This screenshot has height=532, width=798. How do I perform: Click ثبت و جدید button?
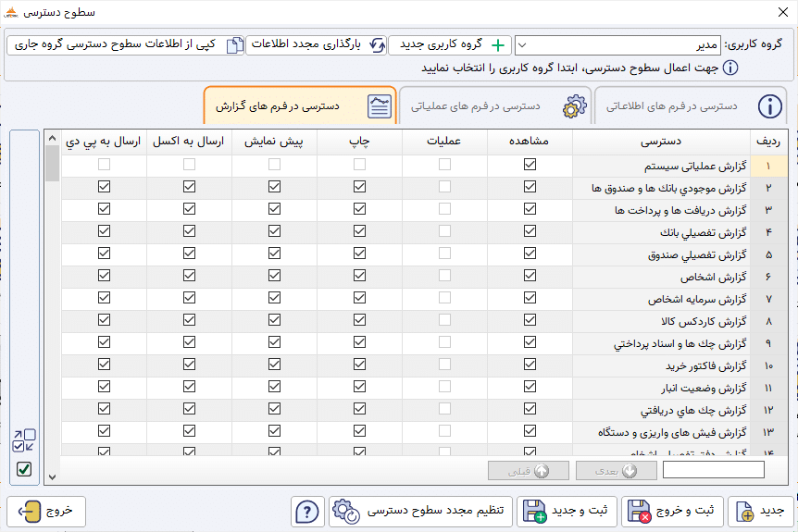567,511
